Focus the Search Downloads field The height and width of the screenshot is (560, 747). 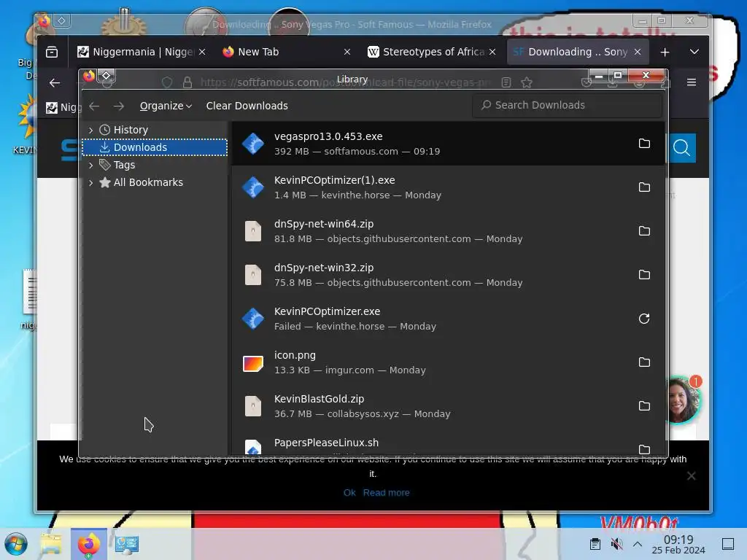point(567,105)
